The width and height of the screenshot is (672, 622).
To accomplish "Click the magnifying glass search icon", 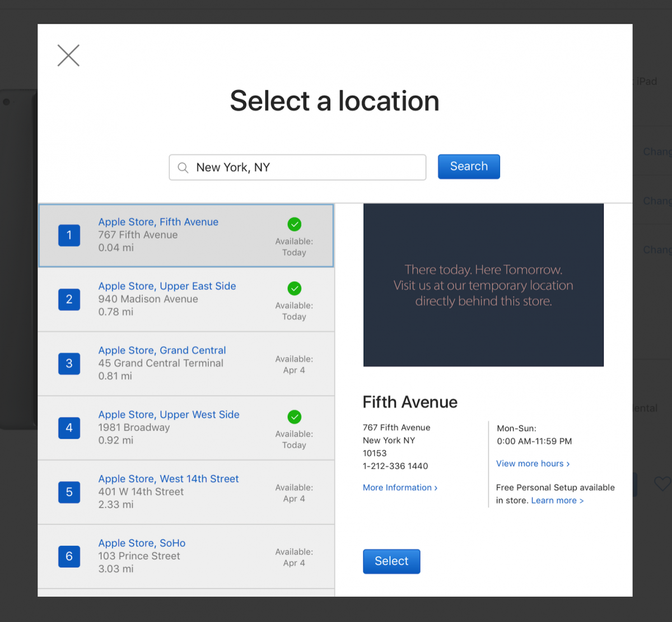I will [183, 167].
